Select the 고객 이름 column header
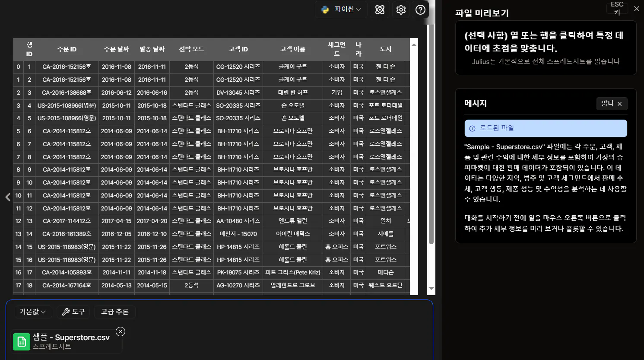Screen dimensions: 644x360 pyautogui.click(x=293, y=49)
